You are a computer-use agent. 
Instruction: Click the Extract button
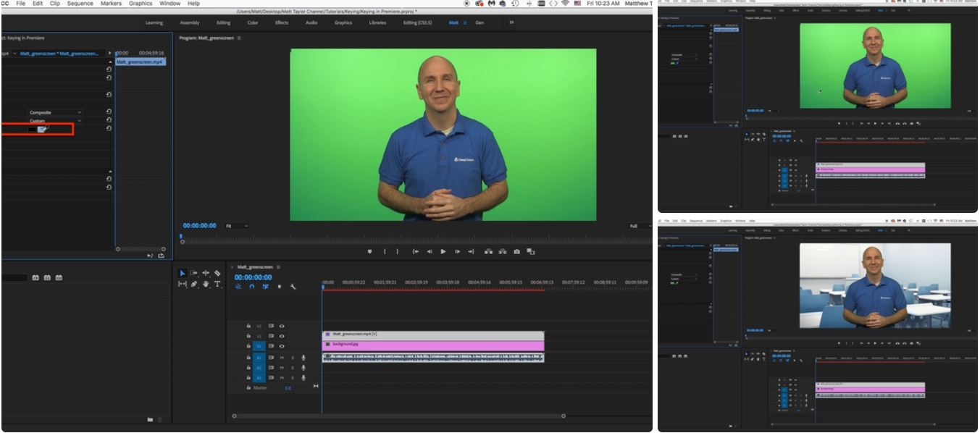[x=503, y=251]
